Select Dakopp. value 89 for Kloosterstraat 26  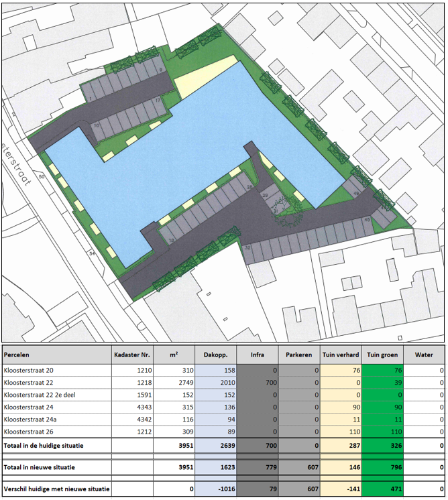pyautogui.click(x=231, y=432)
